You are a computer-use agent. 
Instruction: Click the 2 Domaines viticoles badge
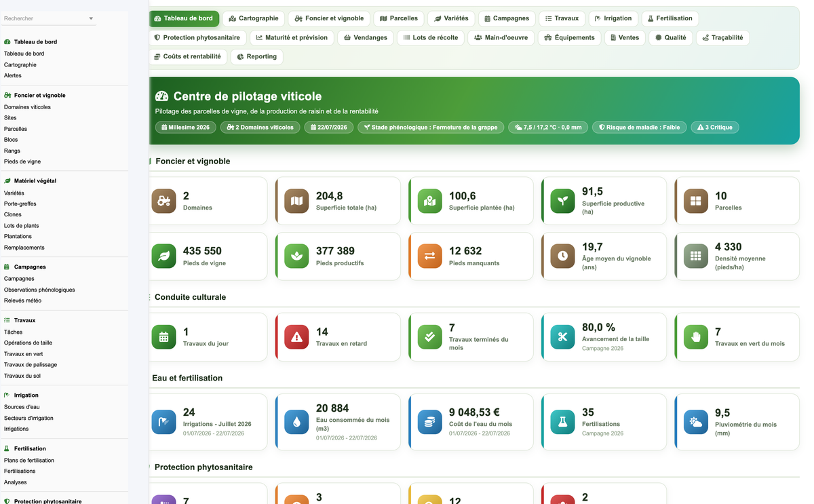click(x=260, y=127)
